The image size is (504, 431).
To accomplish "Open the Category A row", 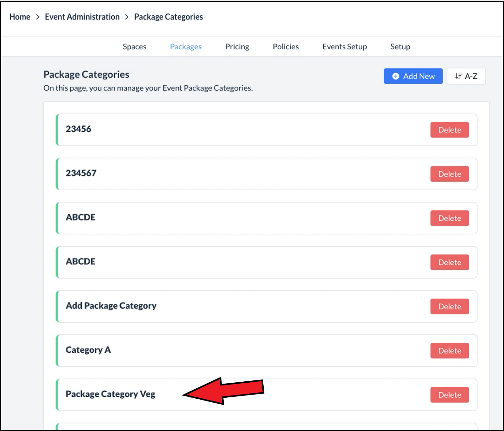I will click(x=88, y=350).
